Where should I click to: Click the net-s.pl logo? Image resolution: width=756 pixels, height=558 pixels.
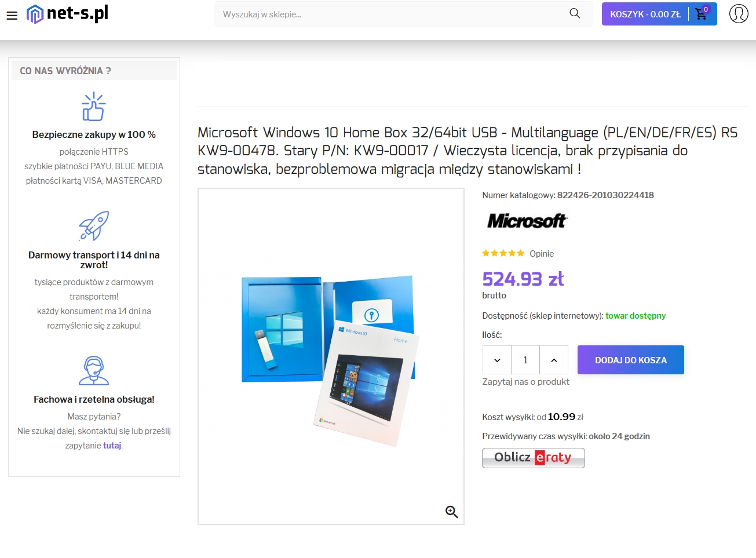pos(67,14)
